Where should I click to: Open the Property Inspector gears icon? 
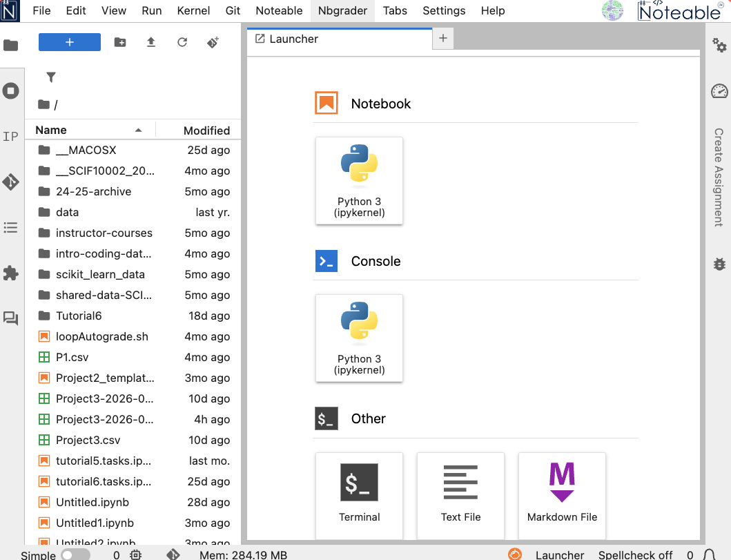[719, 46]
